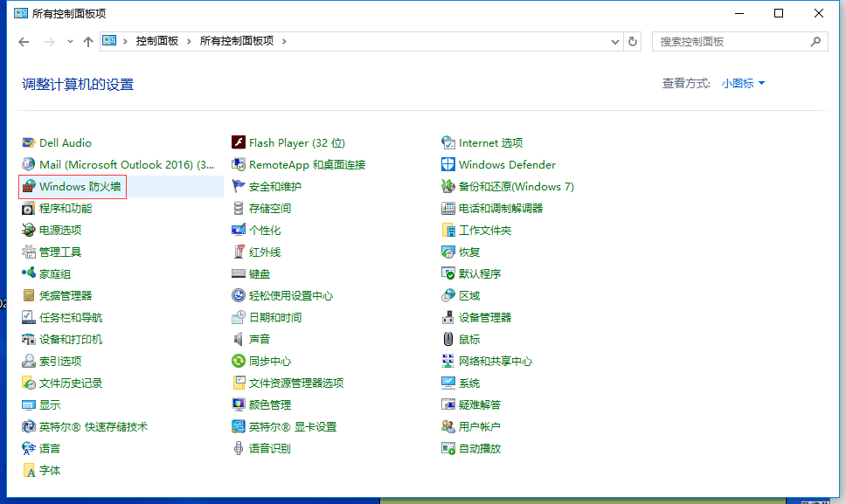Click the Windows 防火墙 icon
Image resolution: width=846 pixels, height=504 pixels.
tap(30, 187)
